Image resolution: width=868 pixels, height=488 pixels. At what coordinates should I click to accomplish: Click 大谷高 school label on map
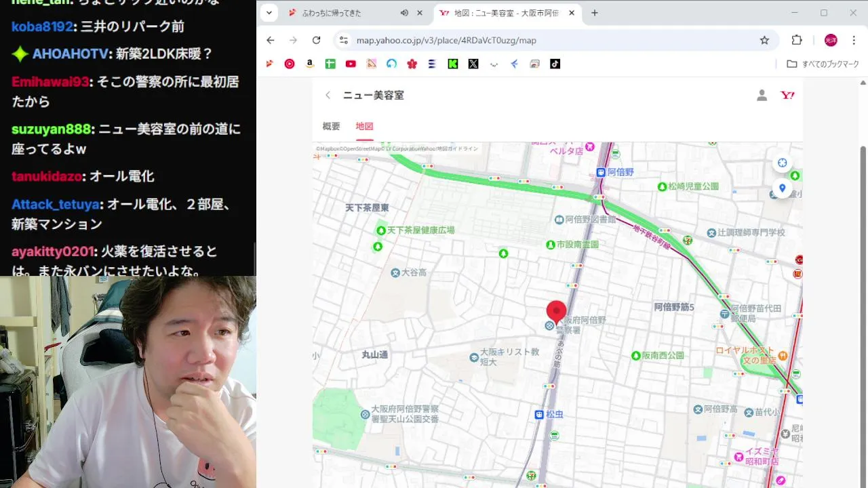point(414,272)
